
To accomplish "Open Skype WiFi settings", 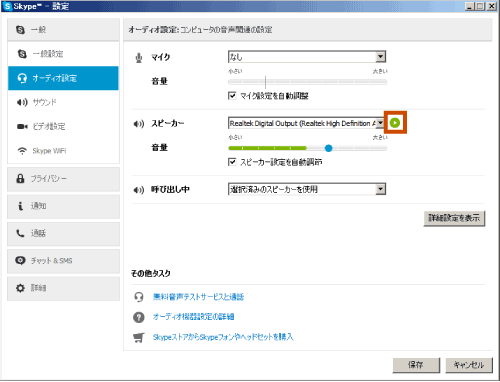I will pos(63,151).
